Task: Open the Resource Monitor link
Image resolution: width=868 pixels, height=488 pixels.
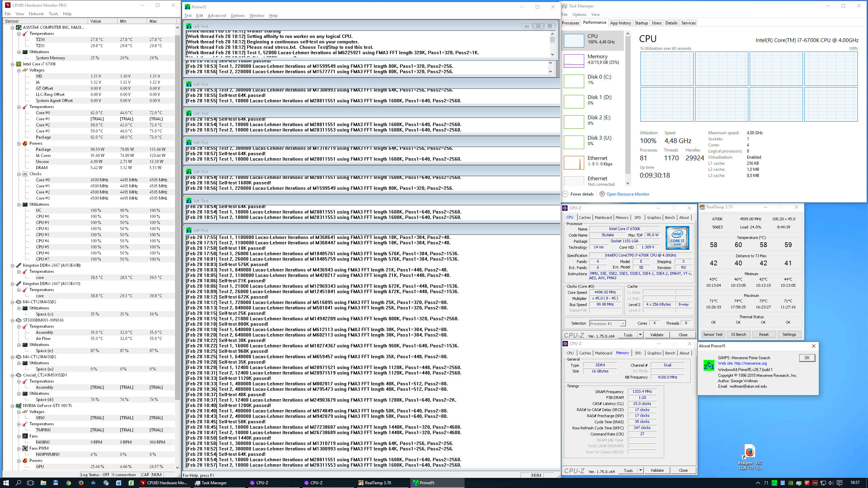Action: [628, 194]
